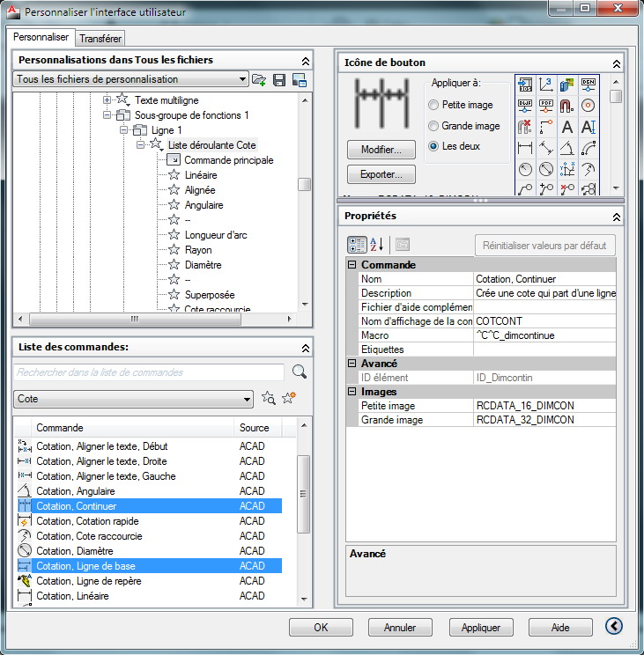Click the save customization file icon
The width and height of the screenshot is (644, 655).
point(279,80)
